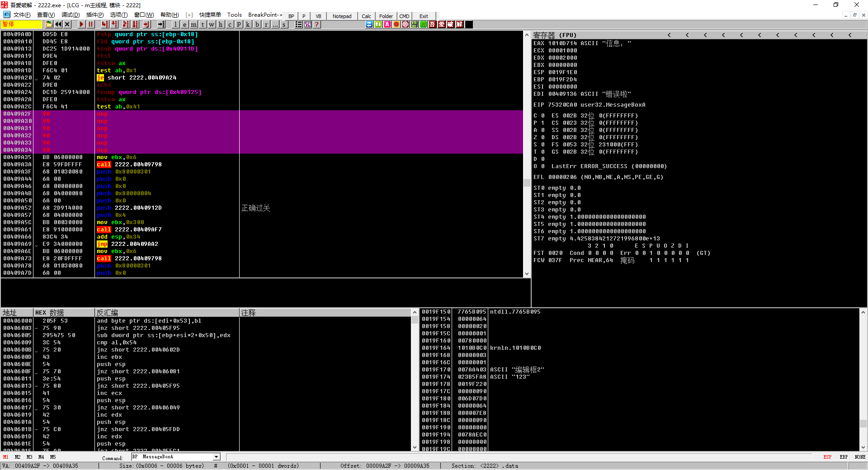Click the binary 010 101 plugin icon
The image size is (868, 470).
point(415,24)
